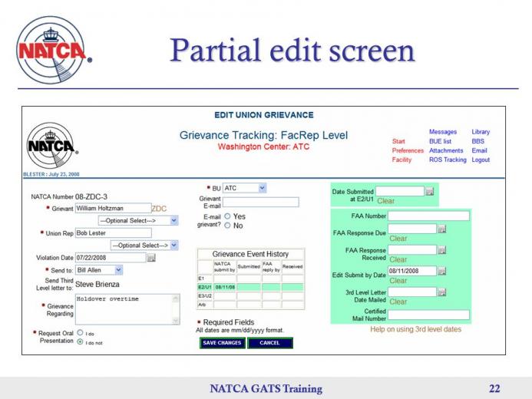The height and width of the screenshot is (399, 532).
Task: Click the FAA Response Due date field
Action: [x=412, y=229]
